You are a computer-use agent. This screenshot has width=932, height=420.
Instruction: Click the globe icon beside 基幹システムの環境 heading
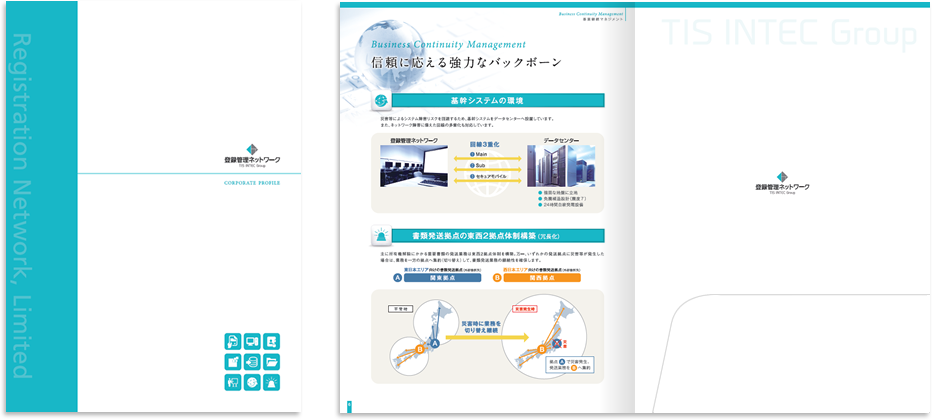click(x=380, y=101)
